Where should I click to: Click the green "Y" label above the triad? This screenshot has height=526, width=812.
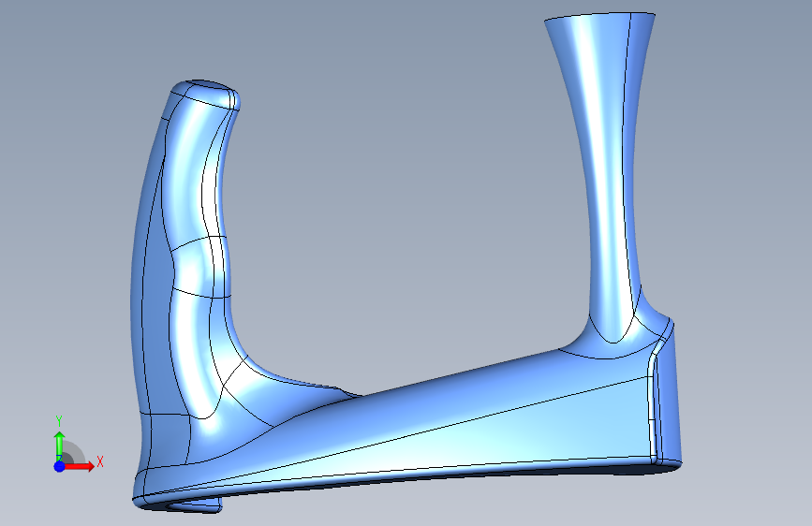pos(59,421)
